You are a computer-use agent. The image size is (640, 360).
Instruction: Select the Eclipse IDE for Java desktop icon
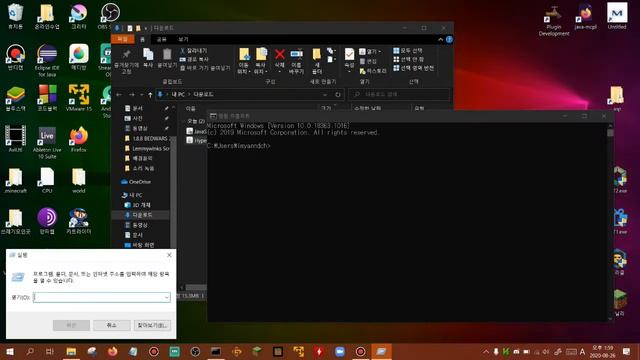pyautogui.click(x=47, y=60)
